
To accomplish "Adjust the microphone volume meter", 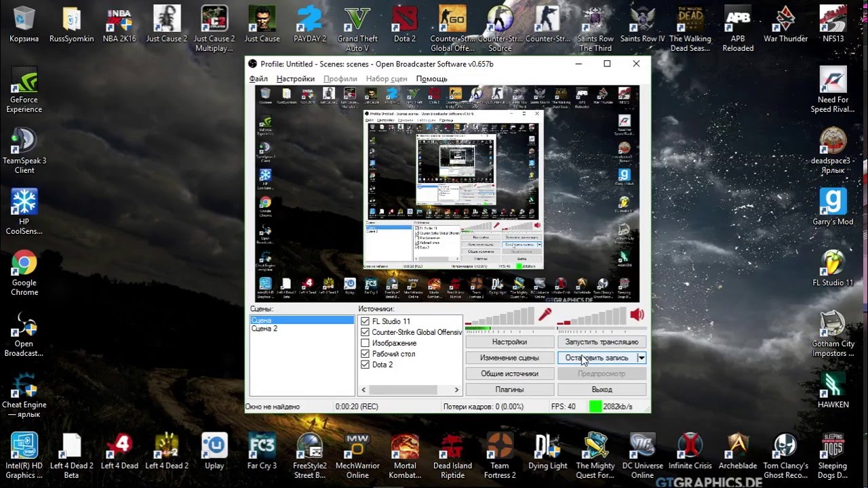I will (500, 317).
